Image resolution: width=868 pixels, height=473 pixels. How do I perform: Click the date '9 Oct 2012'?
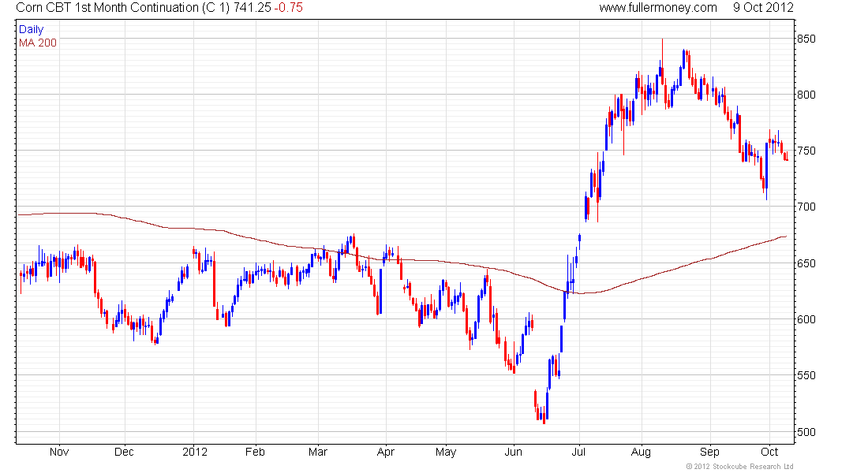[763, 8]
